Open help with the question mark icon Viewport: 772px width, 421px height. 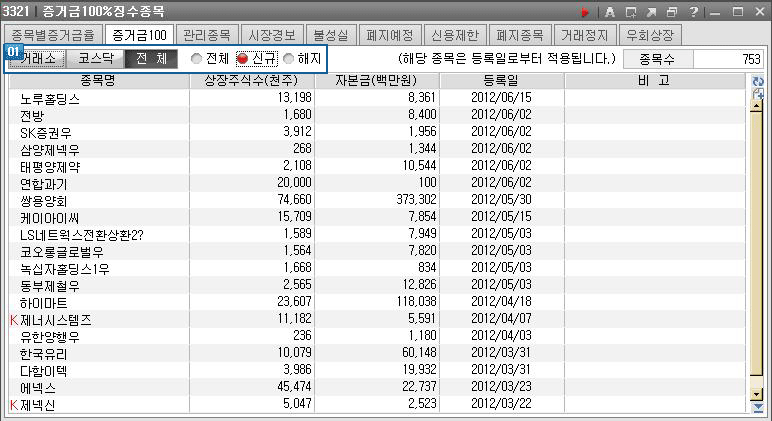click(x=693, y=11)
